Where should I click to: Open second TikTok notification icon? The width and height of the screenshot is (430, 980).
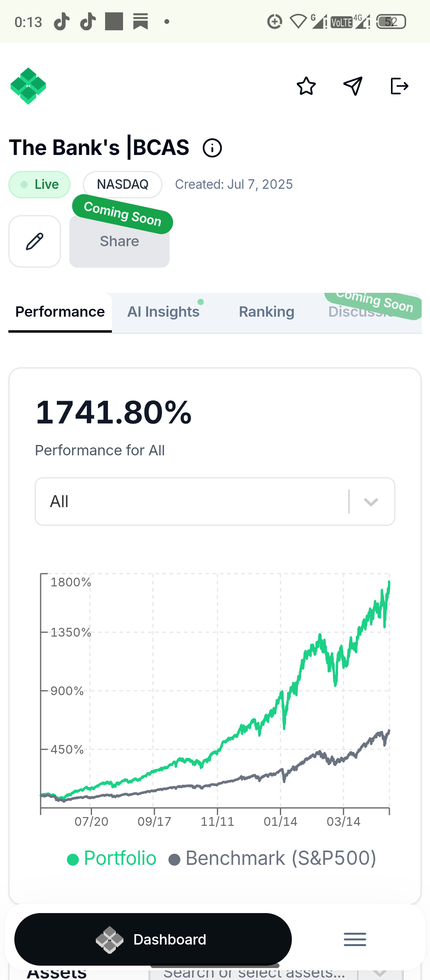pyautogui.click(x=88, y=22)
